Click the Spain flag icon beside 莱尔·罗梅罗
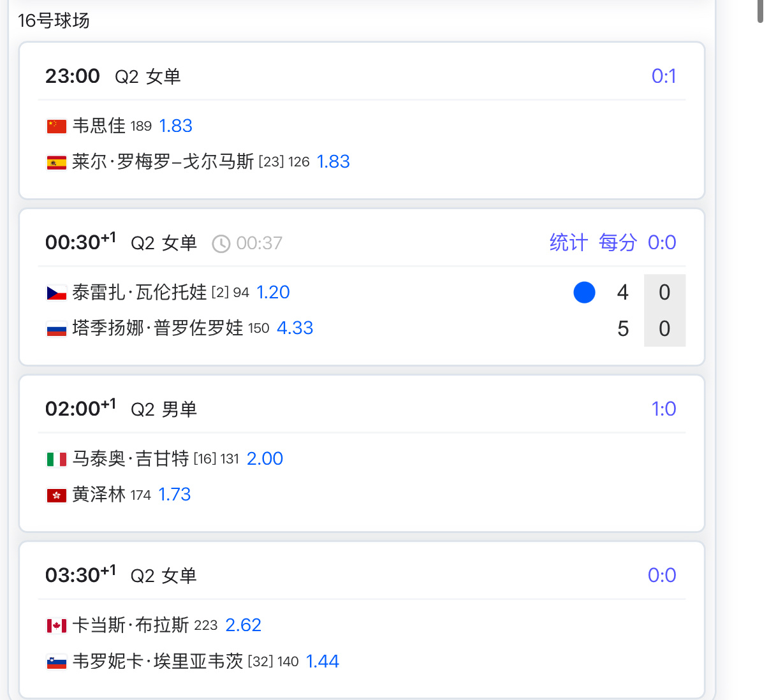The width and height of the screenshot is (769, 700). 57,163
